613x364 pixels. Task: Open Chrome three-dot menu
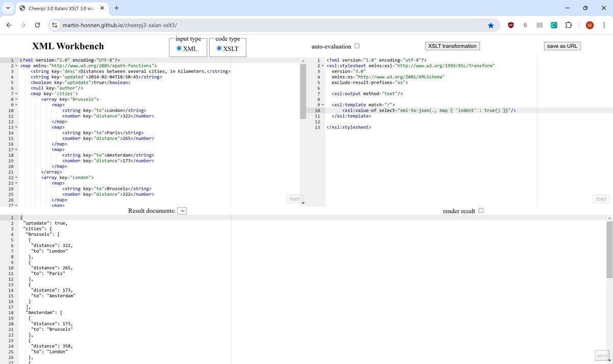tap(604, 25)
